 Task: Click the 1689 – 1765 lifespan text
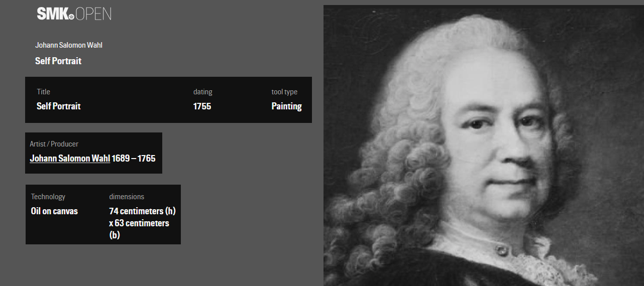pos(134,158)
